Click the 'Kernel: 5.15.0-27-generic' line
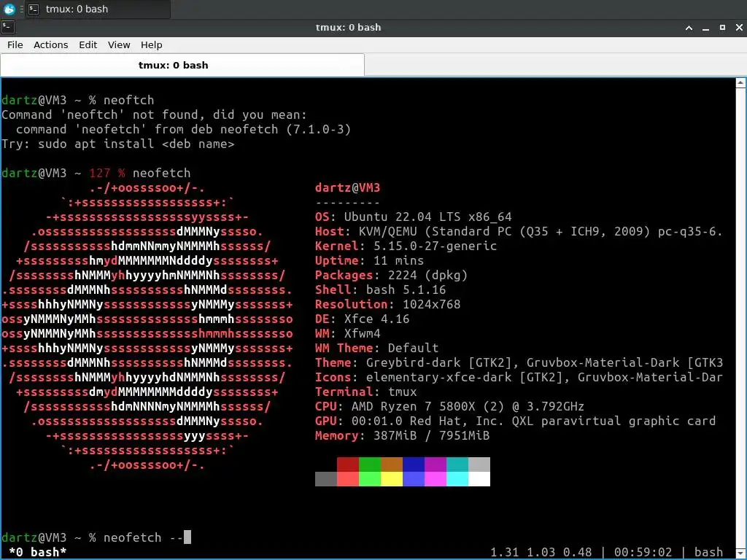Image resolution: width=747 pixels, height=560 pixels. pos(406,246)
